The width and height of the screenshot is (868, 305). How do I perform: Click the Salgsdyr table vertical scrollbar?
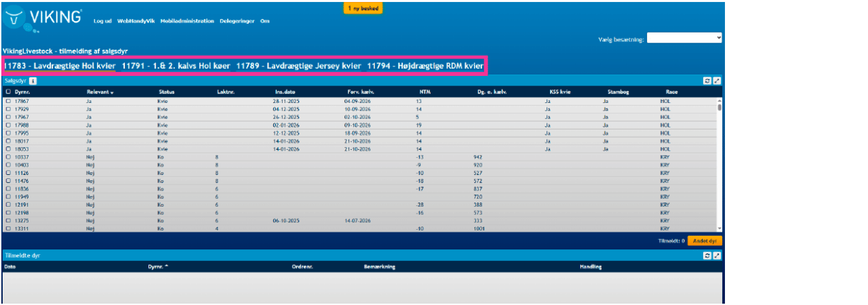719,164
